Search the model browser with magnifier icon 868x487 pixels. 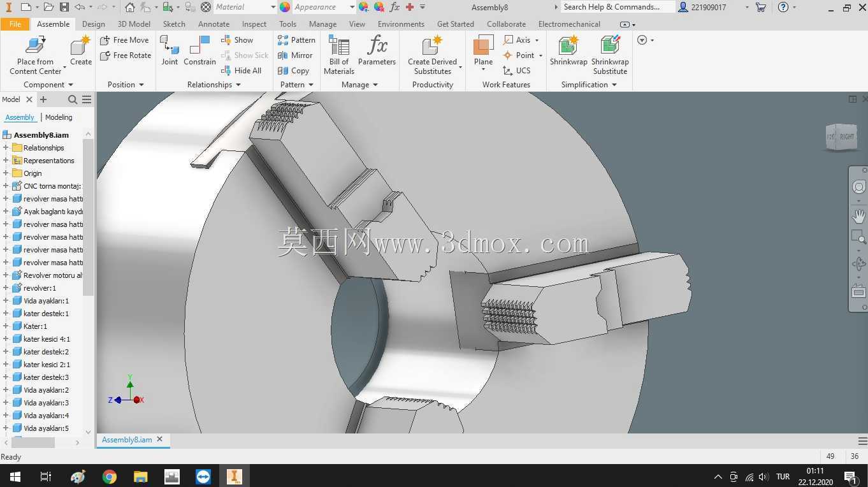[x=73, y=99]
